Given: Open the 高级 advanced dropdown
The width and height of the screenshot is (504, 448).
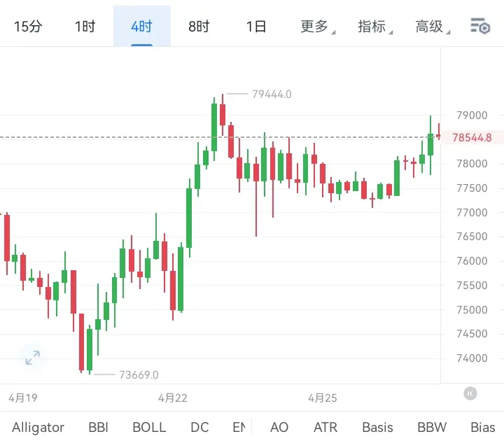Looking at the screenshot, I should coord(432,27).
